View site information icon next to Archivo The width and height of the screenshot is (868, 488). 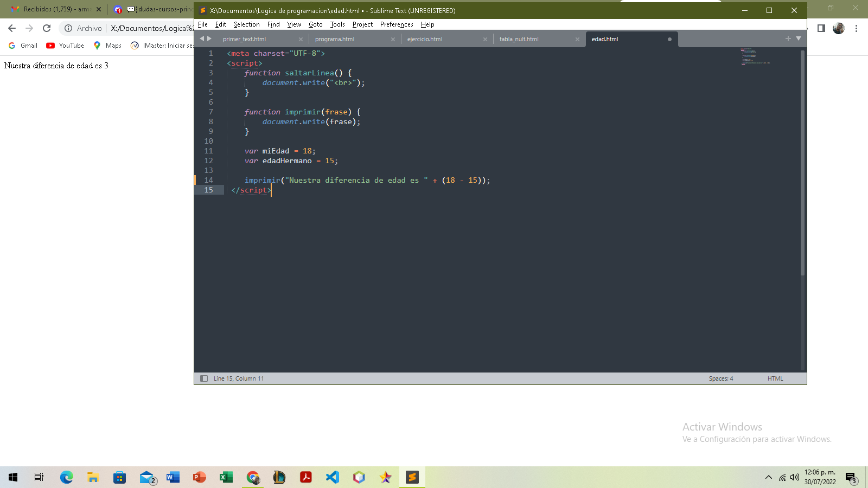tap(68, 28)
